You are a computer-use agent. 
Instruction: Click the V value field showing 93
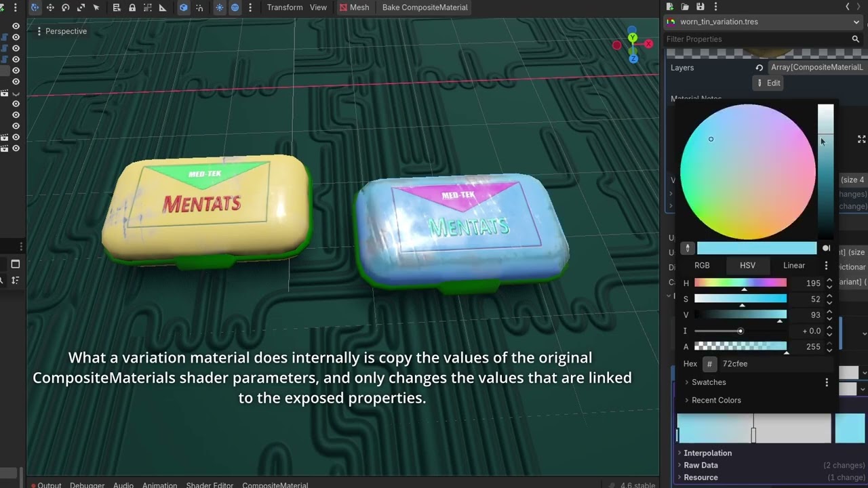coord(807,315)
